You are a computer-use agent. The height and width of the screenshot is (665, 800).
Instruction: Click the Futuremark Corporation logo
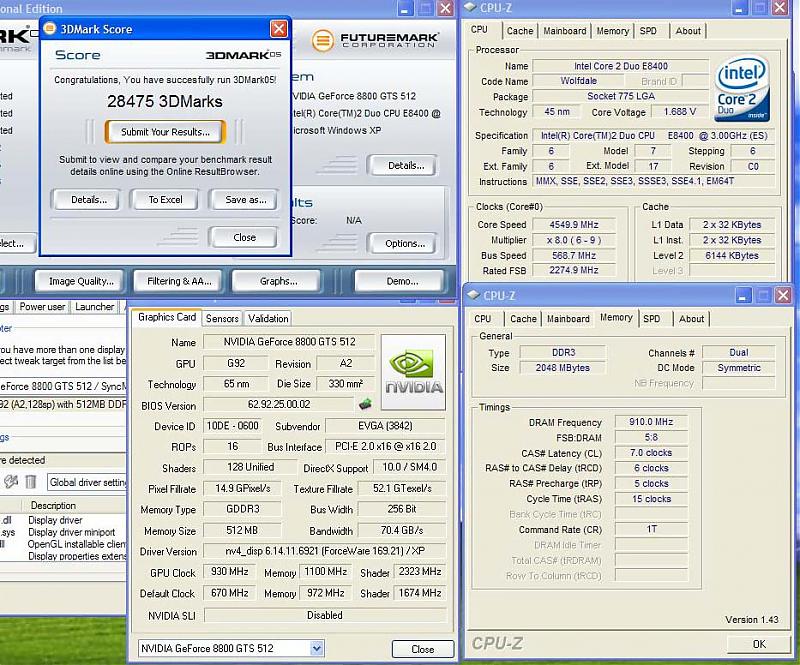click(375, 40)
